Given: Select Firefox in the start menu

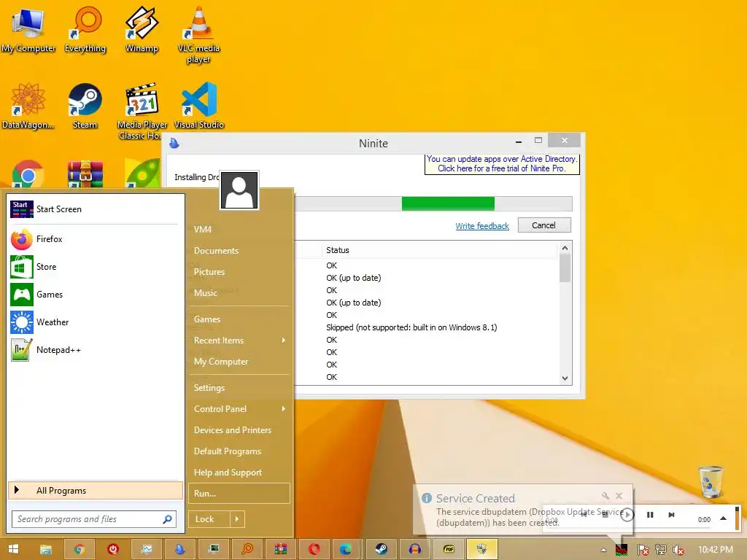Looking at the screenshot, I should click(94, 239).
